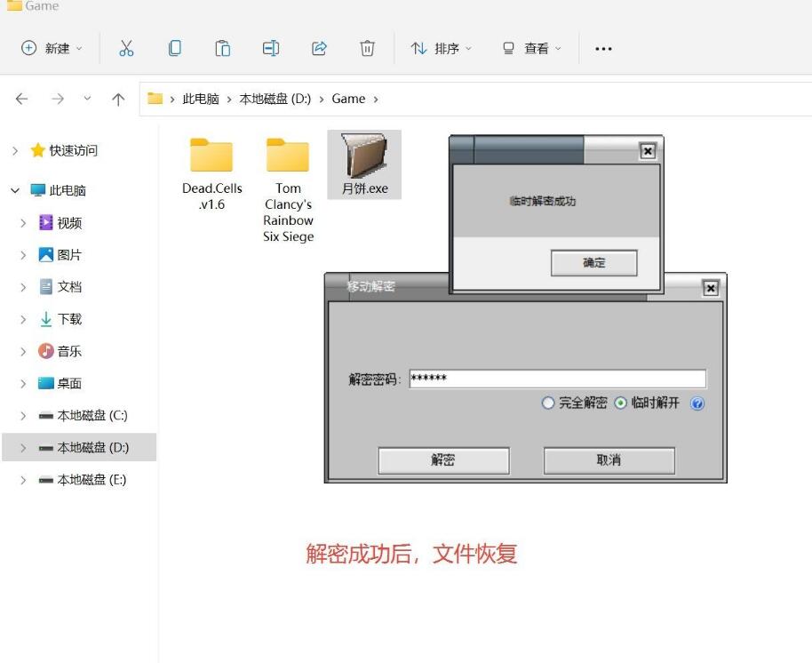The image size is (812, 663).
Task: Open the 查看 view dropdown
Action: (532, 49)
